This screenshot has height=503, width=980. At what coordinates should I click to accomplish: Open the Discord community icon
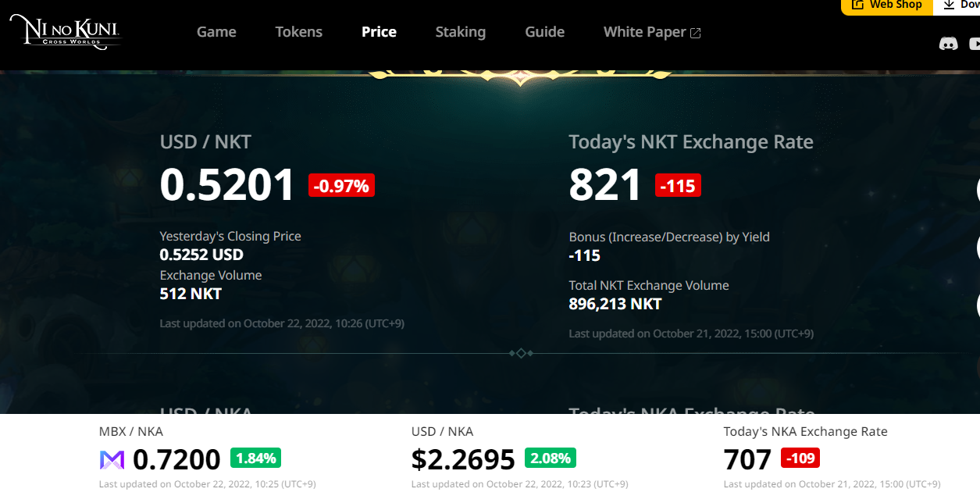pos(948,44)
